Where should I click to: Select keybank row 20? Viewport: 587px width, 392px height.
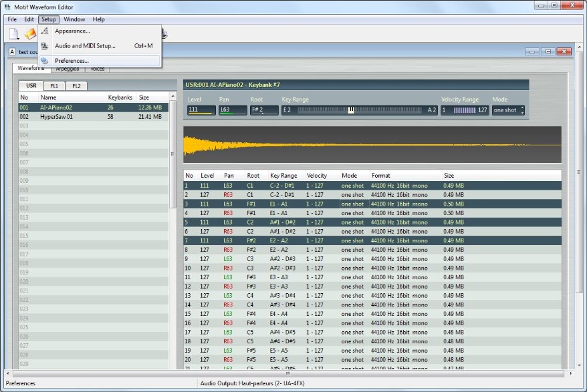pos(372,360)
